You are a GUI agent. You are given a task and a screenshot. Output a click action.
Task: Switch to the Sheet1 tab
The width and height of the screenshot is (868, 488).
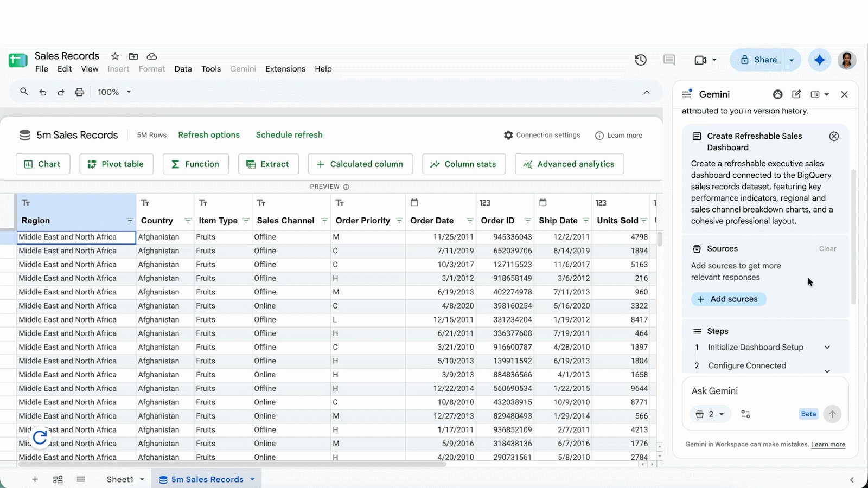coord(120,479)
